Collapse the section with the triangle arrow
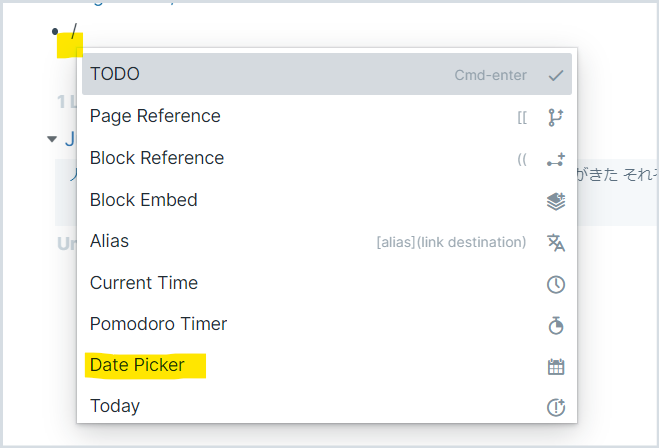Screen dimensions: 659x448 coord(52,139)
